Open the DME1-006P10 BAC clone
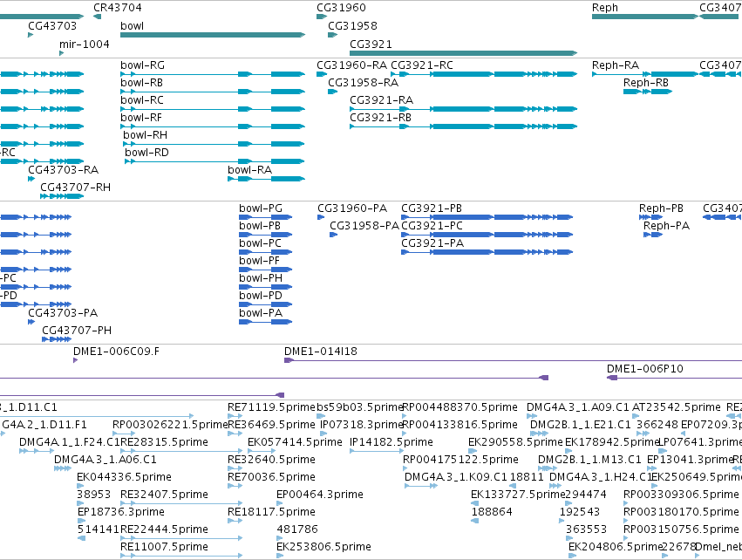 [674, 378]
